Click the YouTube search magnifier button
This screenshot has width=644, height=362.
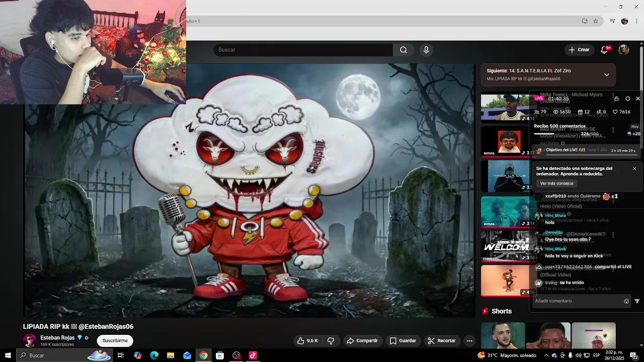(404, 50)
